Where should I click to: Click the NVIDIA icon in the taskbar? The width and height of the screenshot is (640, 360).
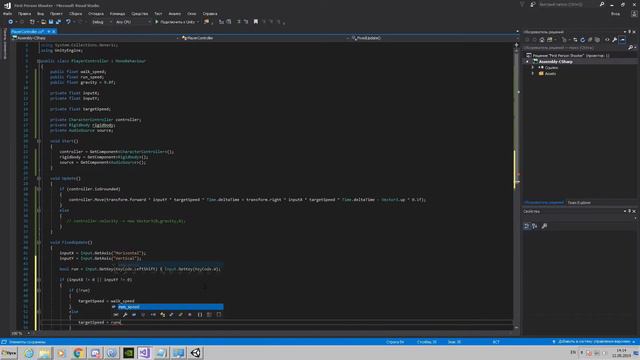[129, 353]
